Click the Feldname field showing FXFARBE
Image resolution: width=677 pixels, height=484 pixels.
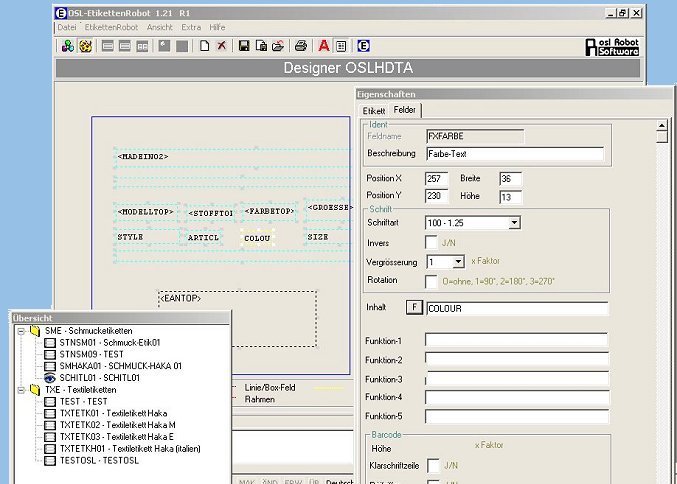click(x=475, y=136)
